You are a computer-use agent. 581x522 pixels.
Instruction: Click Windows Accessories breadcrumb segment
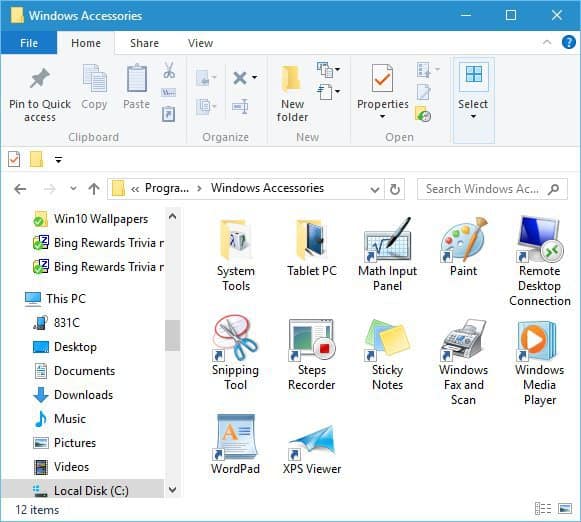click(267, 188)
